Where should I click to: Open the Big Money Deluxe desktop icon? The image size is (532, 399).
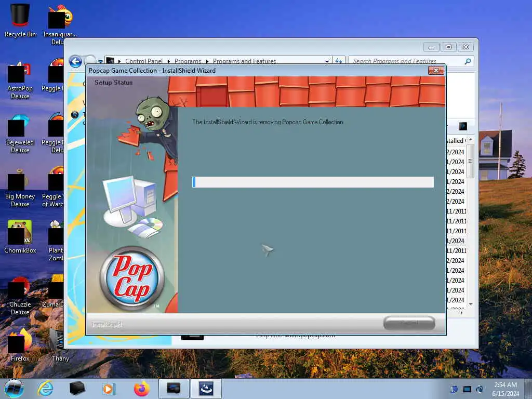coord(20,189)
